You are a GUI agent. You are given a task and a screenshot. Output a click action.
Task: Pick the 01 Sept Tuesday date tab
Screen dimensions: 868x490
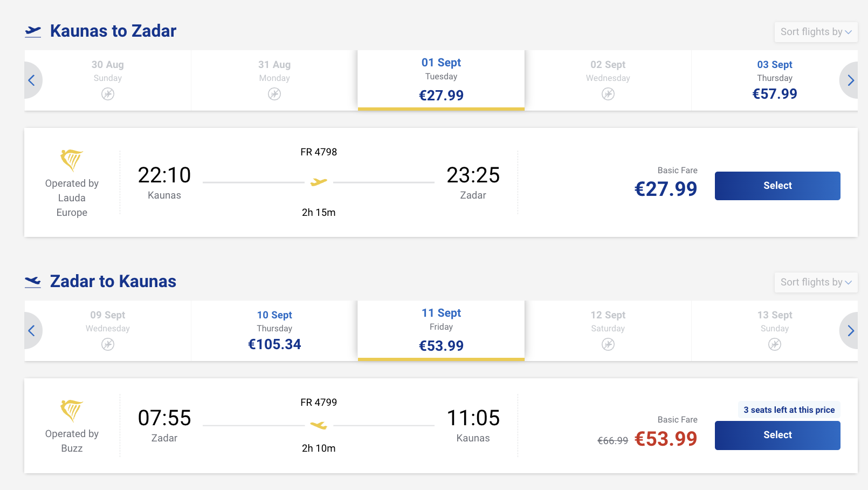[x=441, y=80]
